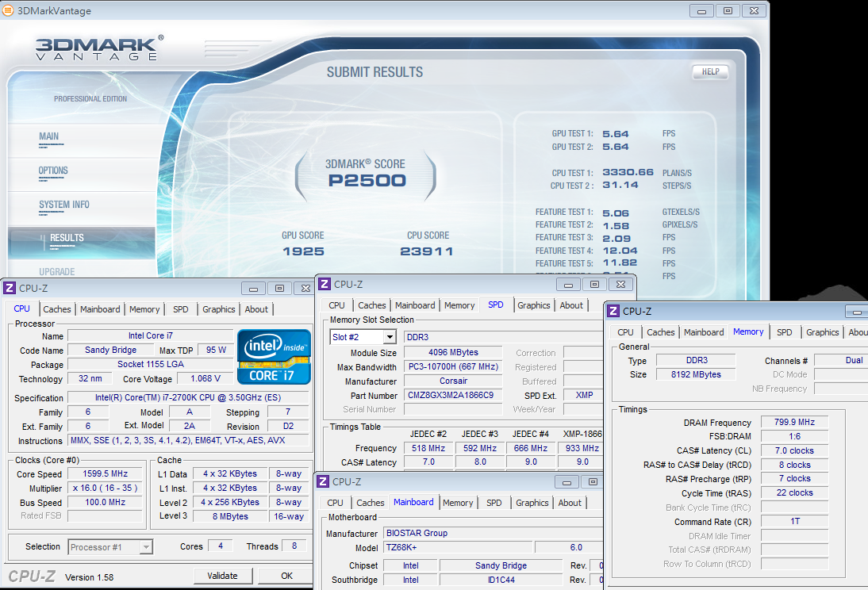The width and height of the screenshot is (868, 590).
Task: Switch to Caches tab in CPU-Z Mainboard window
Action: pos(371,503)
